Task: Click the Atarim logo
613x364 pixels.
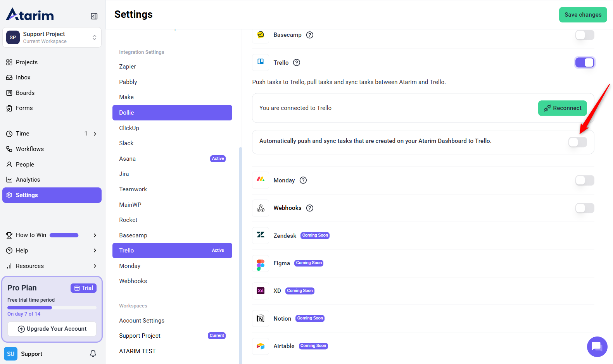Action: pos(30,15)
